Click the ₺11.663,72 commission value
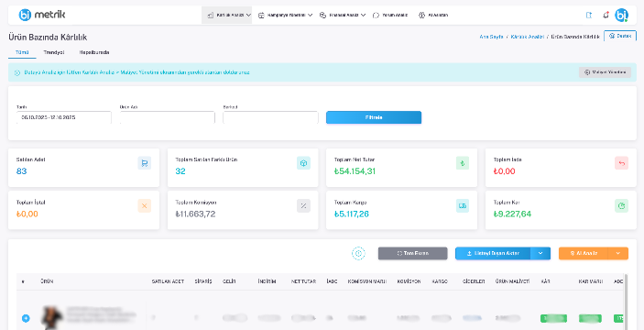This screenshot has height=330, width=644. coord(195,214)
